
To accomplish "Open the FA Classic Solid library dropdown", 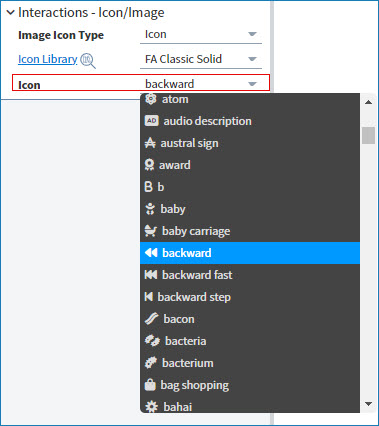I will point(201,59).
